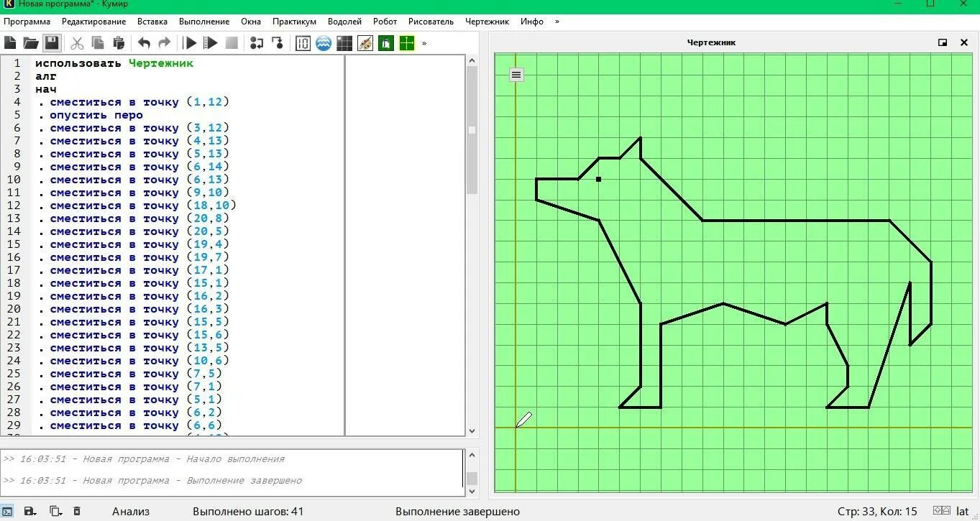Expand the menu bar overflow chevron
The height and width of the screenshot is (521, 980).
click(557, 22)
